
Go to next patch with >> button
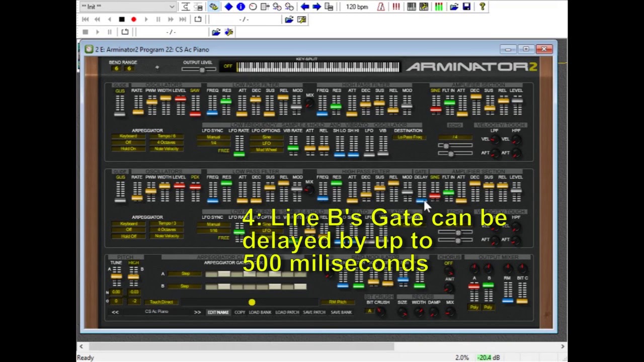click(x=198, y=312)
